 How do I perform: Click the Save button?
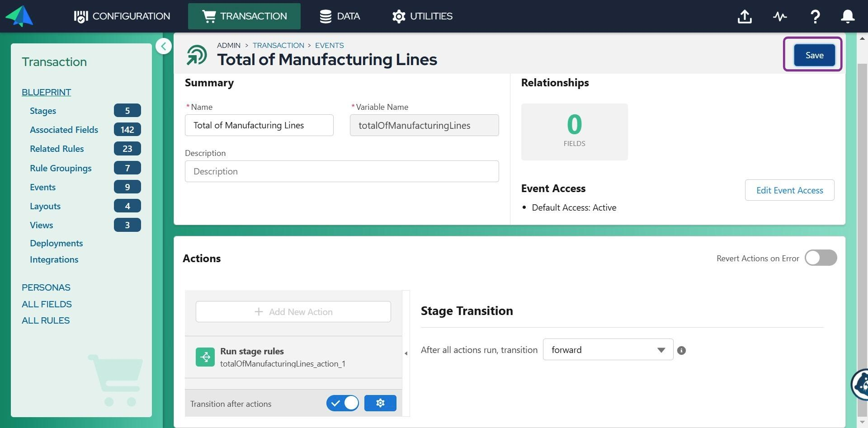814,55
